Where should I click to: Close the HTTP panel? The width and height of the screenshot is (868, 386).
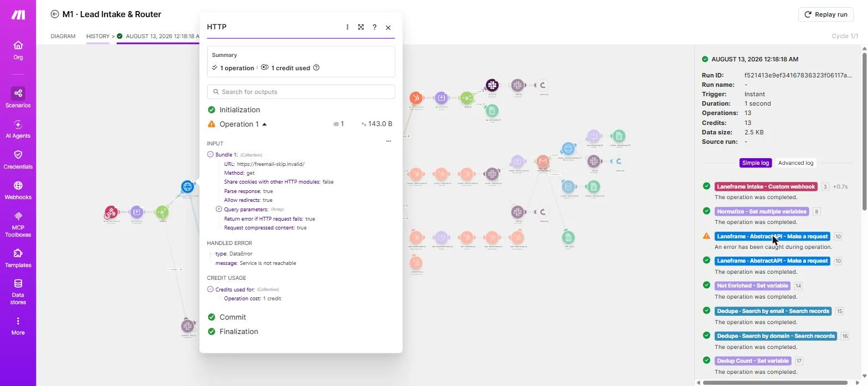388,27
